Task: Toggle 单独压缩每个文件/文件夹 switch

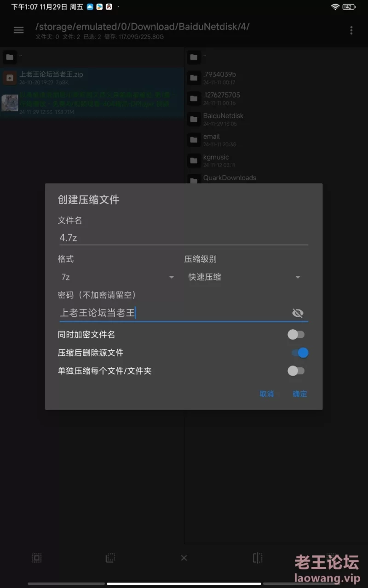Action: [296, 371]
